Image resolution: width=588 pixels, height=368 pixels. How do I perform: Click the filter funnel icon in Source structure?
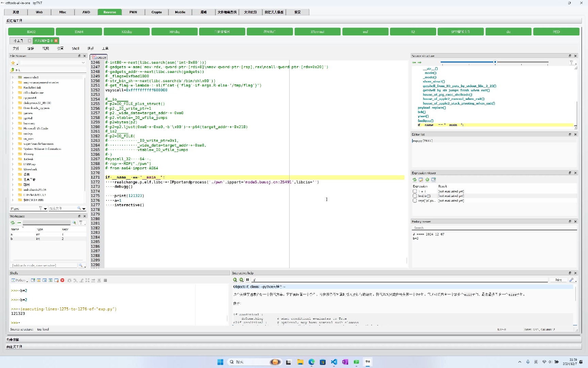pyautogui.click(x=571, y=63)
